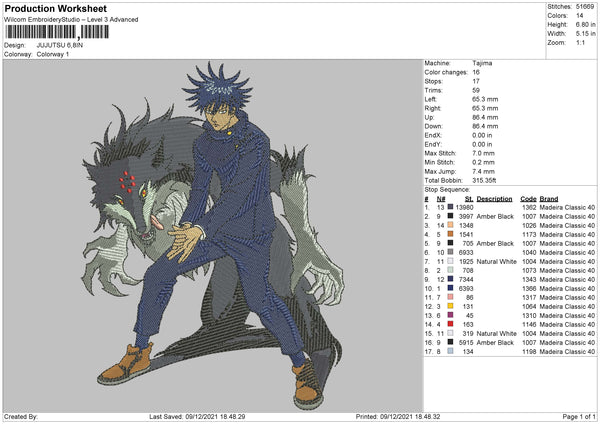Click the 'Printed: 09/12/2021 18:48:32' footer text

tap(398, 416)
